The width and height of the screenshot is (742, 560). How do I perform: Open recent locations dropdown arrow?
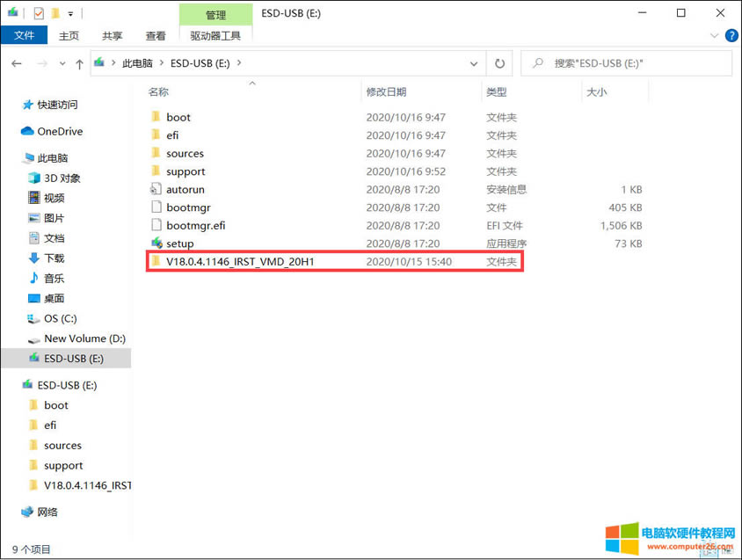62,63
